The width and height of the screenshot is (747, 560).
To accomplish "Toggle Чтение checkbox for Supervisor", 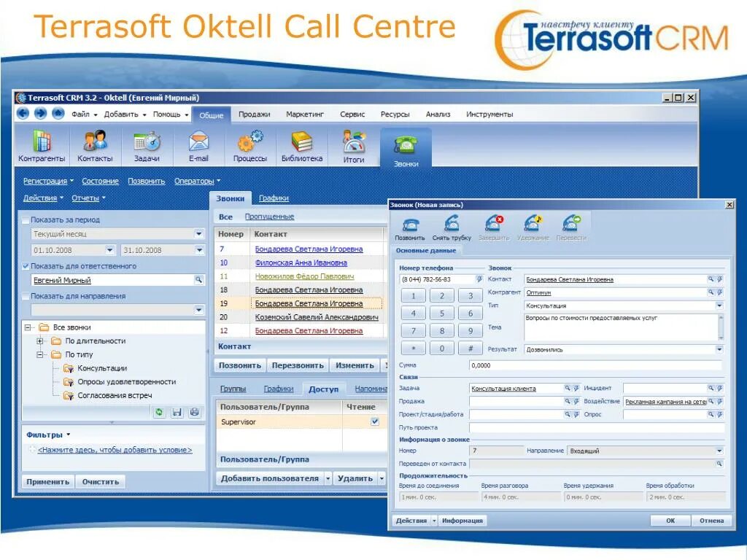I will (375, 421).
